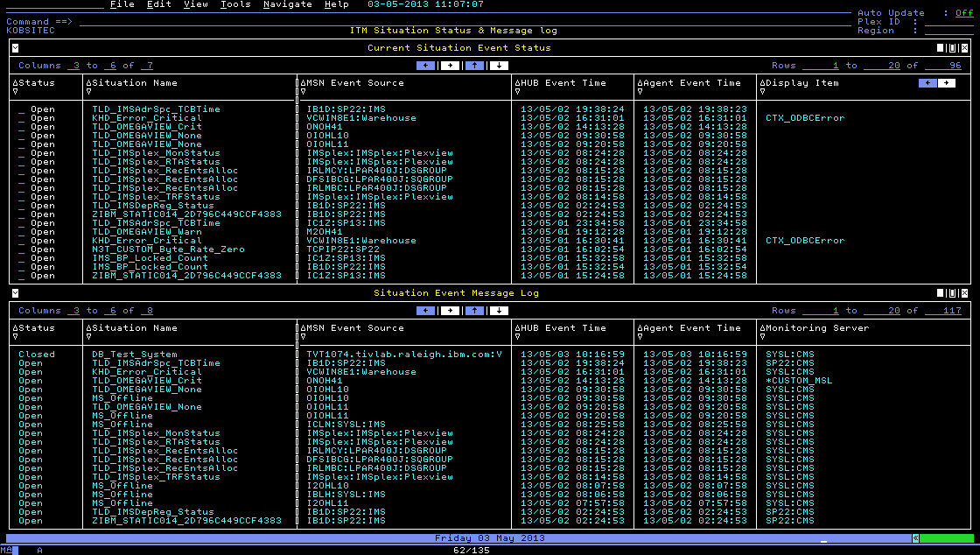Screen dimensions: 980x555
Task: Sort Display Item ascending
Action: (762, 82)
